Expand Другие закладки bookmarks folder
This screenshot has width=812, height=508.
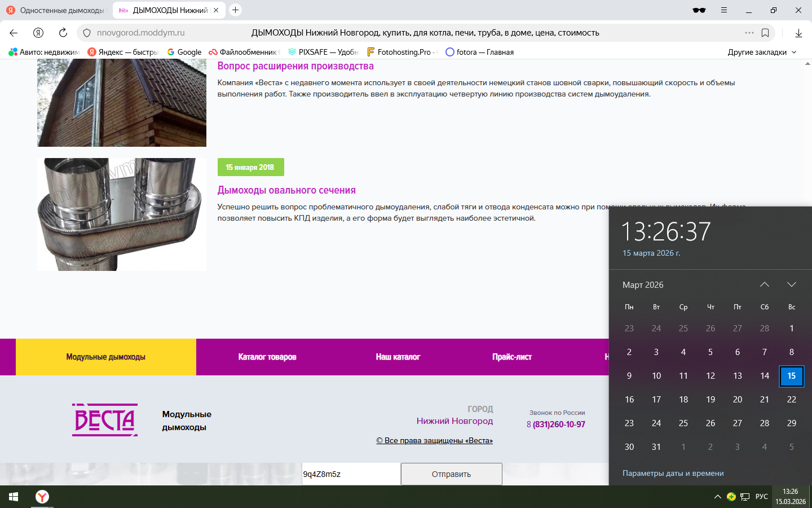click(762, 52)
